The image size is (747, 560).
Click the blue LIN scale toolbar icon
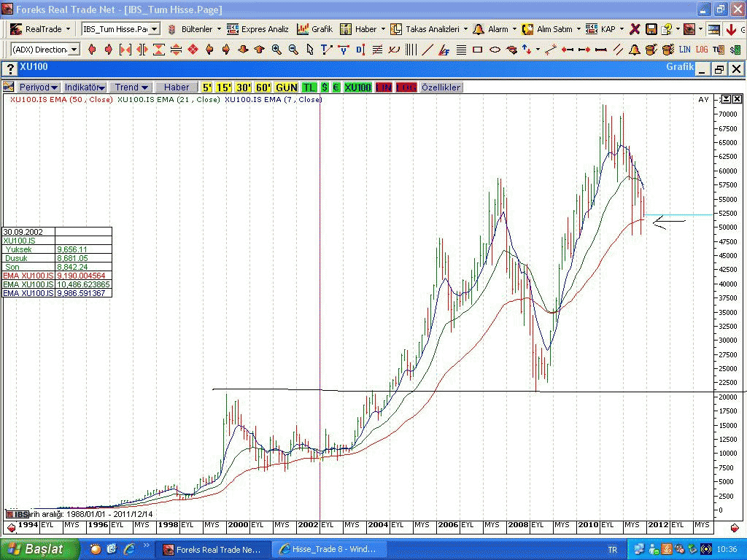click(684, 50)
